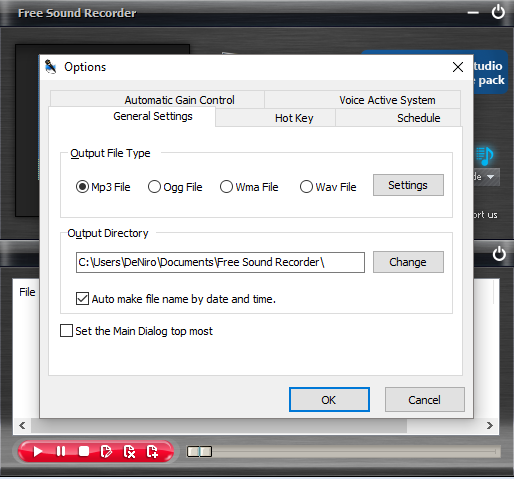Cancel the Options dialog
This screenshot has width=514, height=479.
coord(425,399)
